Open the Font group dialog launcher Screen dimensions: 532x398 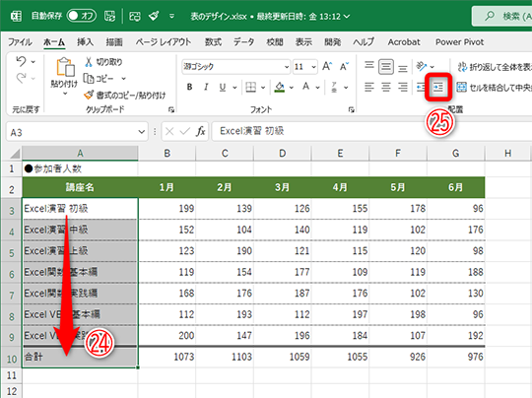point(352,109)
